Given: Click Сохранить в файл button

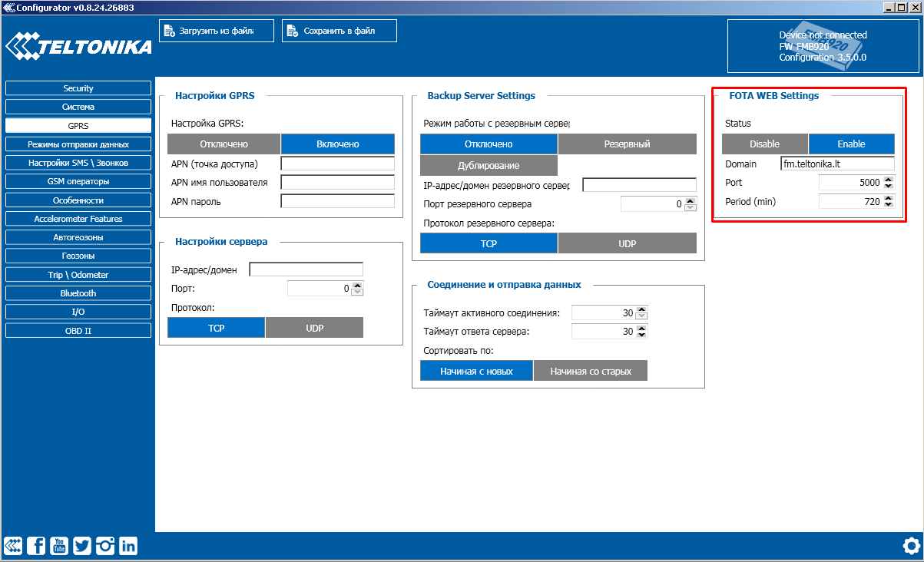Looking at the screenshot, I should 339,31.
